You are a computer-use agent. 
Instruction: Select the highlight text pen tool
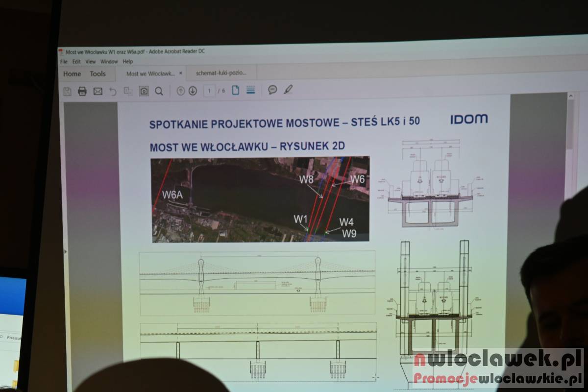pyautogui.click(x=289, y=89)
